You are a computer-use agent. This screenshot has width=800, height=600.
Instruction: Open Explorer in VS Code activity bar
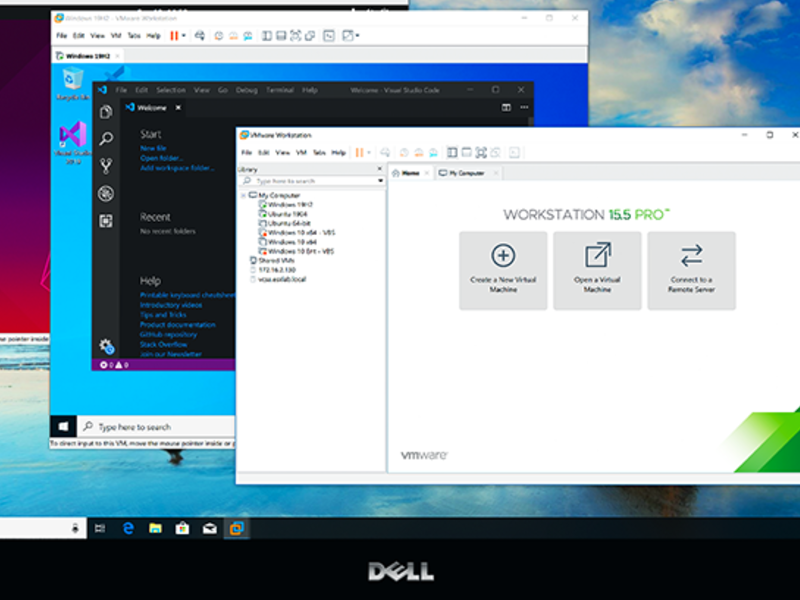(x=106, y=111)
